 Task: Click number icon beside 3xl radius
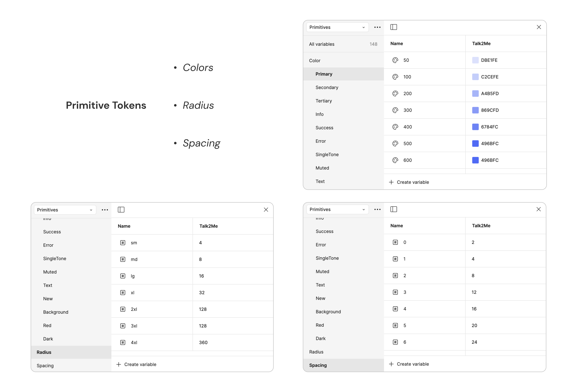123,326
